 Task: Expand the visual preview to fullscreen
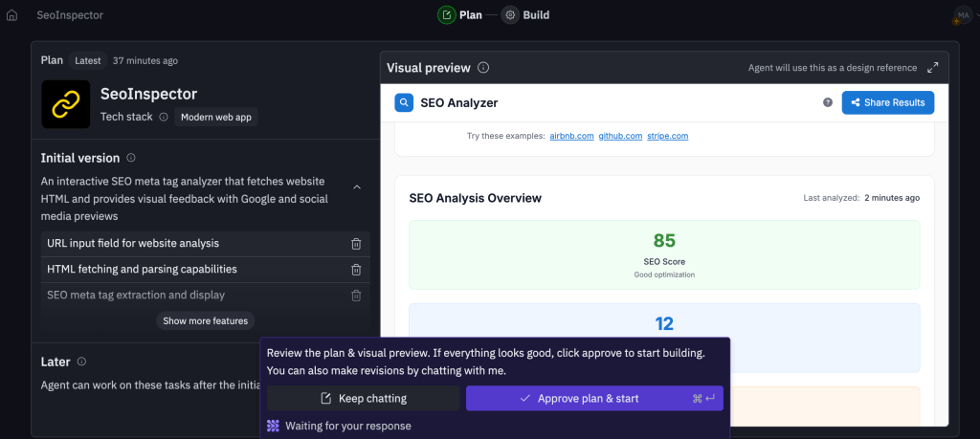933,68
